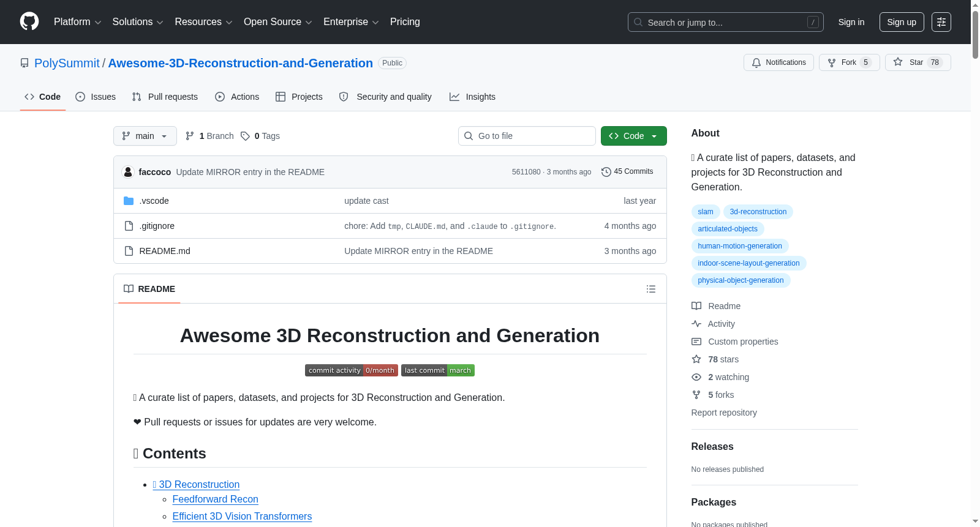
Task: Click the human-motion-generation topic tag
Action: click(740, 246)
